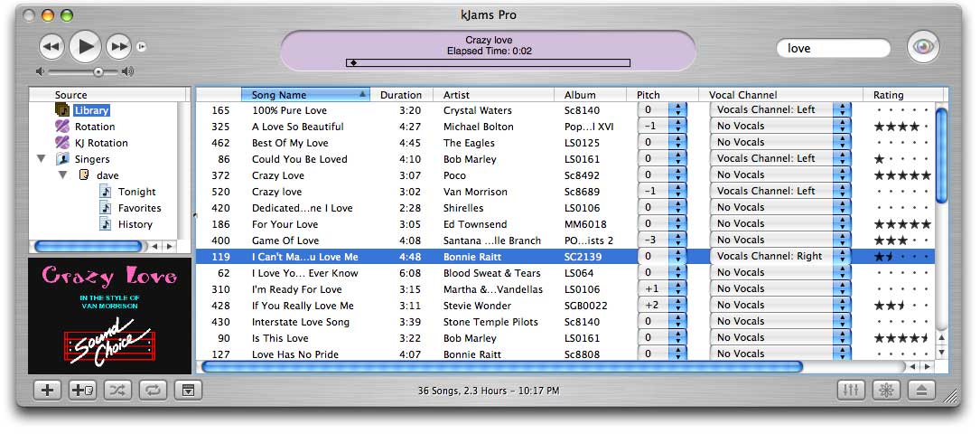Sort by the Duration column
This screenshot has width=980, height=434.
pos(401,94)
